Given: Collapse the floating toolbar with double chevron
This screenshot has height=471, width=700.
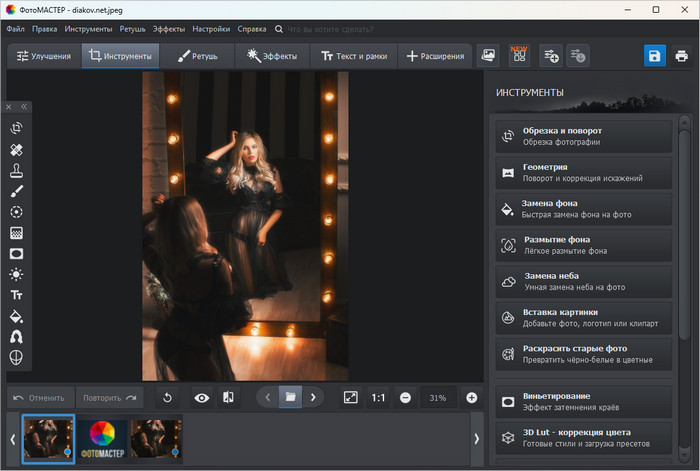Looking at the screenshot, I should coord(24,105).
